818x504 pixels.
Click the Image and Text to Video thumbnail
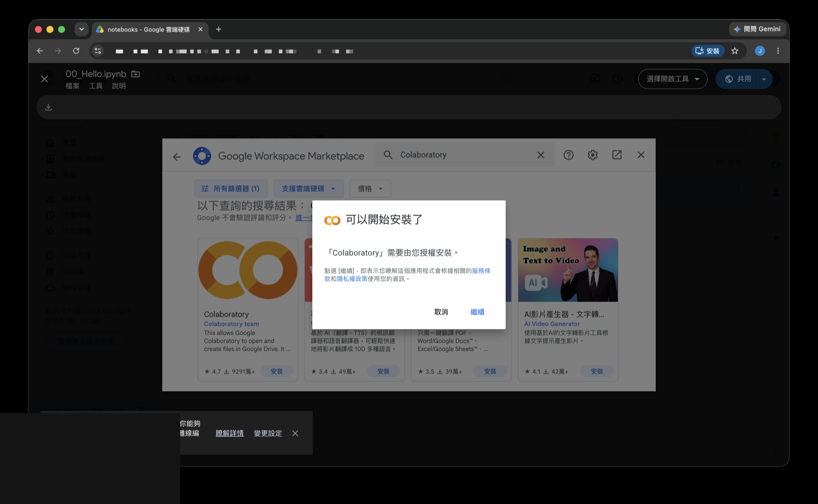(568, 270)
